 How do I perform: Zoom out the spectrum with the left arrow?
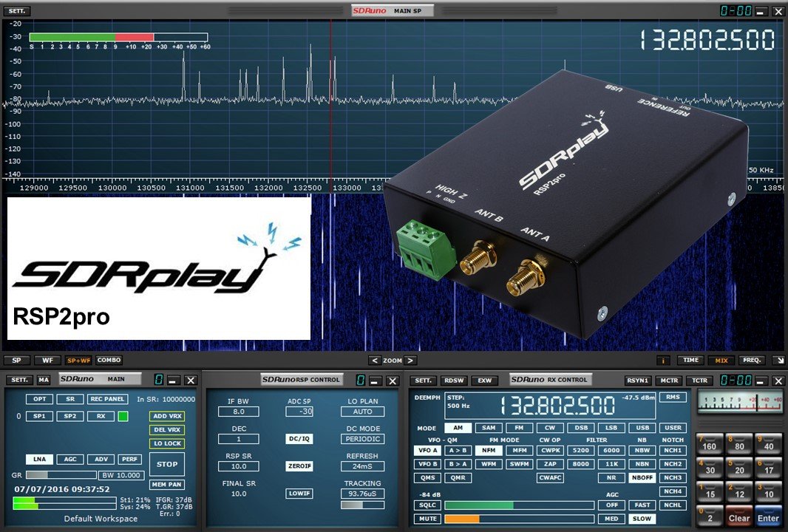pyautogui.click(x=374, y=360)
